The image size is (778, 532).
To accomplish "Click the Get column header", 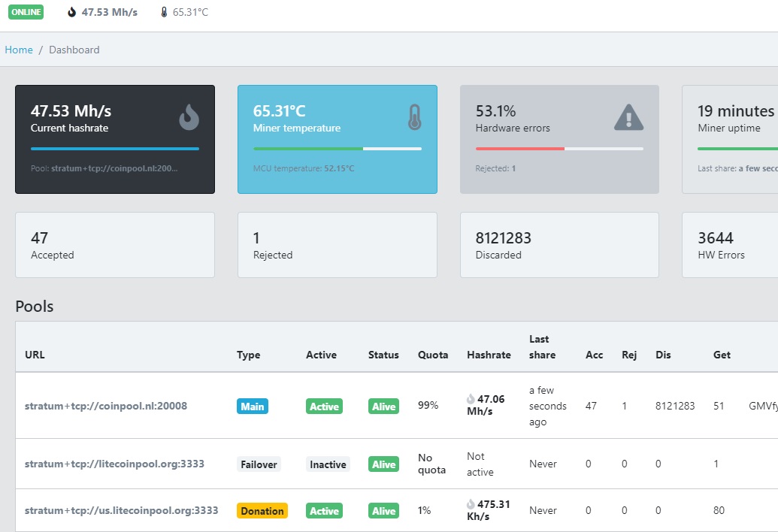I will tap(722, 355).
